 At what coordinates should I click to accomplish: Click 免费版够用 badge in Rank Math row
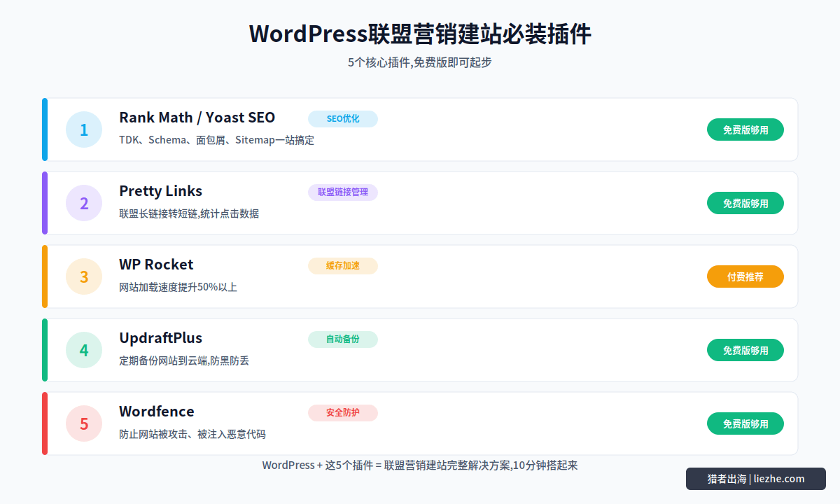[x=745, y=129]
